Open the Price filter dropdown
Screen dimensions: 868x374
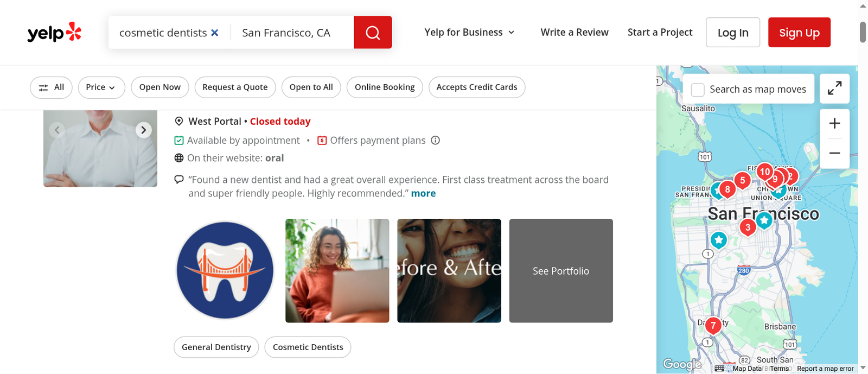[101, 87]
